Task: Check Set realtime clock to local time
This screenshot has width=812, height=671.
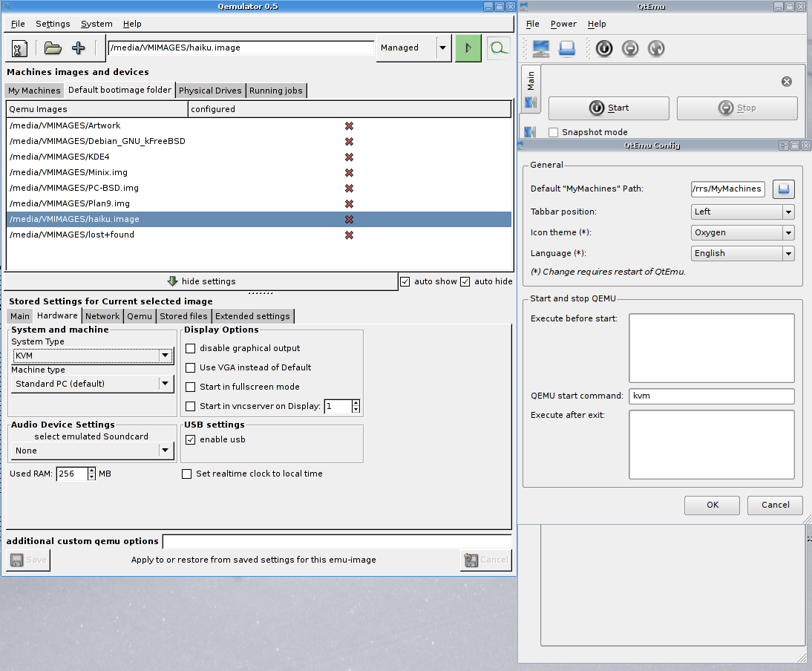Action: click(187, 474)
